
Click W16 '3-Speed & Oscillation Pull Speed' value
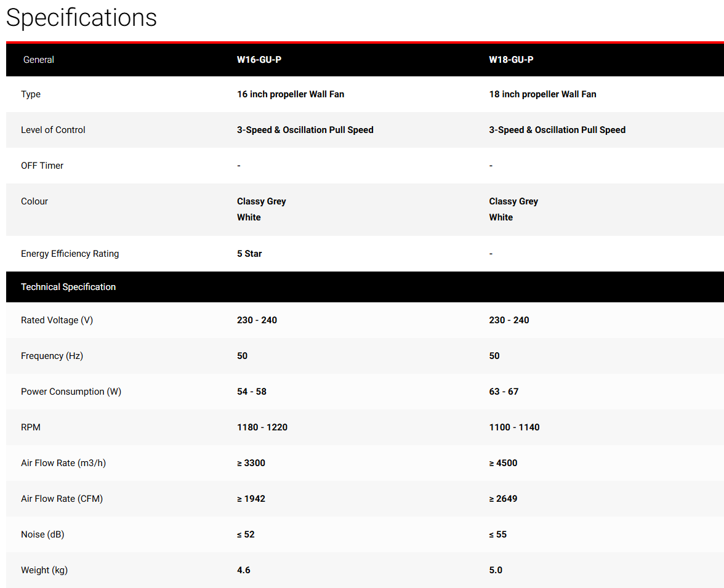click(305, 130)
